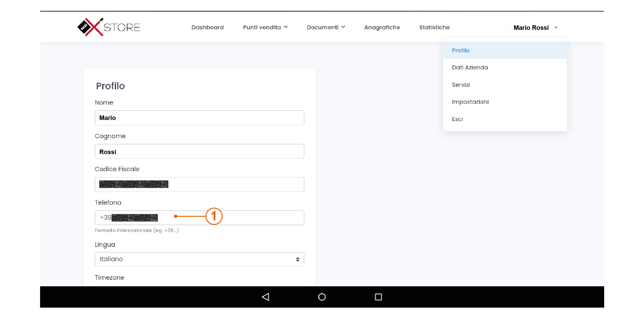Collapse the Mario Rossi user menu
Viewport: 644px width, 319px height.
pos(535,28)
